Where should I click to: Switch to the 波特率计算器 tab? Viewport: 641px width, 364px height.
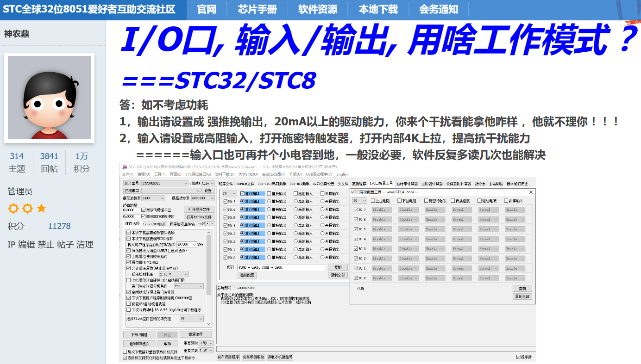point(408,184)
